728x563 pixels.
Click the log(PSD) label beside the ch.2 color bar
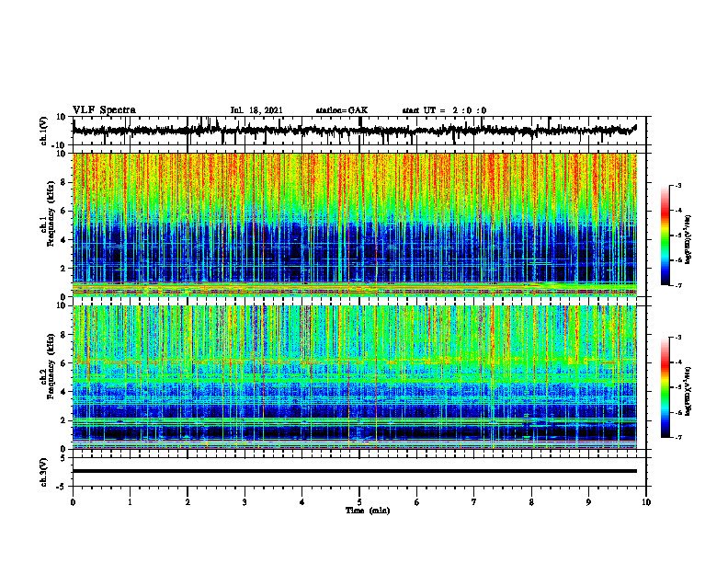[x=688, y=391]
